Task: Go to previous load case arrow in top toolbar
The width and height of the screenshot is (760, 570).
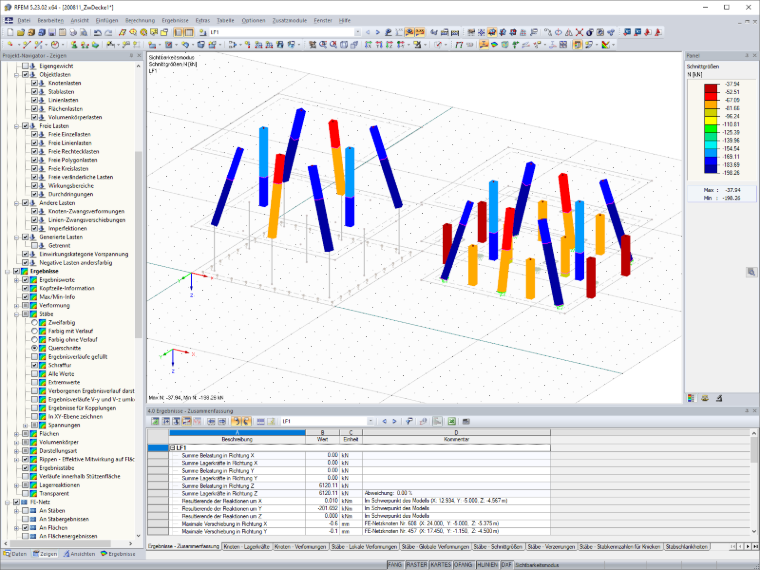Action: coord(367,32)
